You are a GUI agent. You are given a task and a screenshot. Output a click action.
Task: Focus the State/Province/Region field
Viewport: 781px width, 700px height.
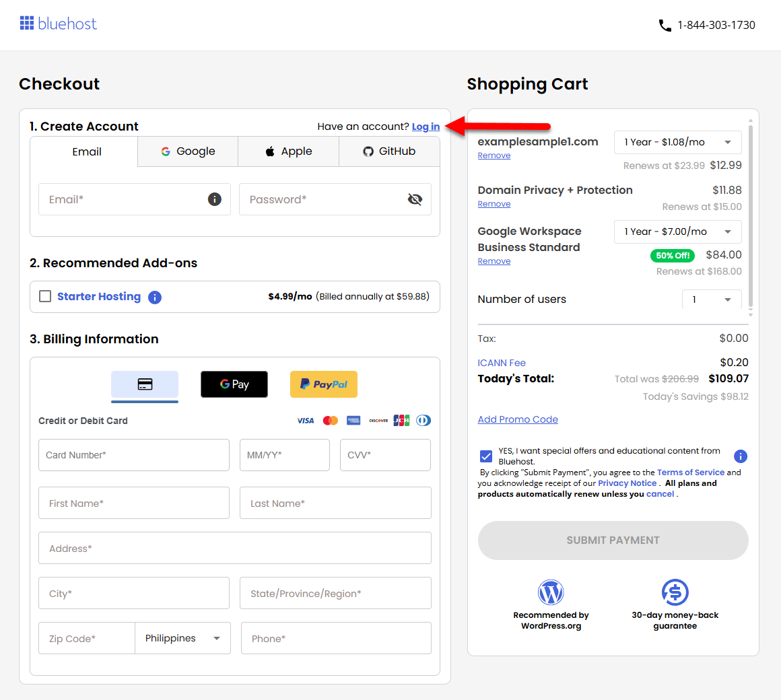336,593
